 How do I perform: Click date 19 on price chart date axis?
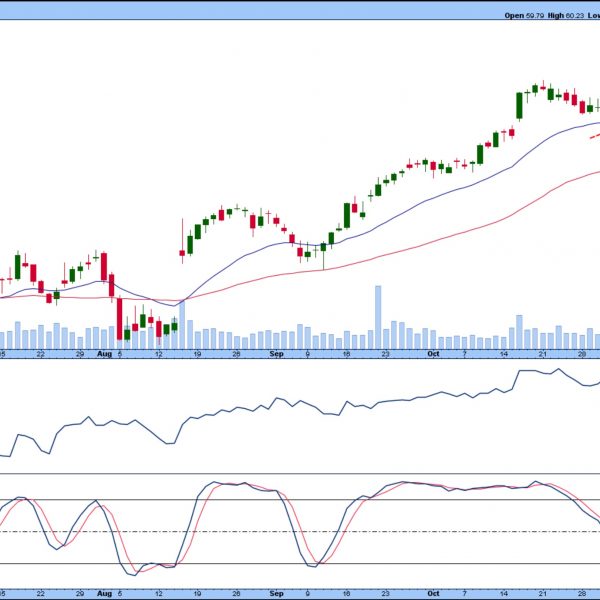pos(197,354)
